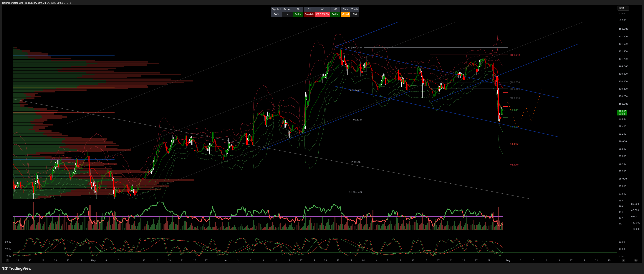Image resolution: width=644 pixels, height=274 pixels.
Task: Click the DXY symbol cell
Action: point(276,14)
